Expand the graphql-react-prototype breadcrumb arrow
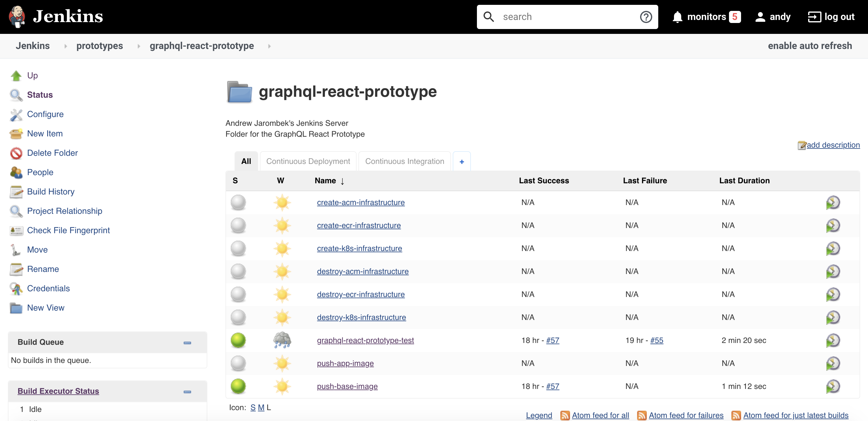This screenshot has width=868, height=421. pyautogui.click(x=270, y=46)
